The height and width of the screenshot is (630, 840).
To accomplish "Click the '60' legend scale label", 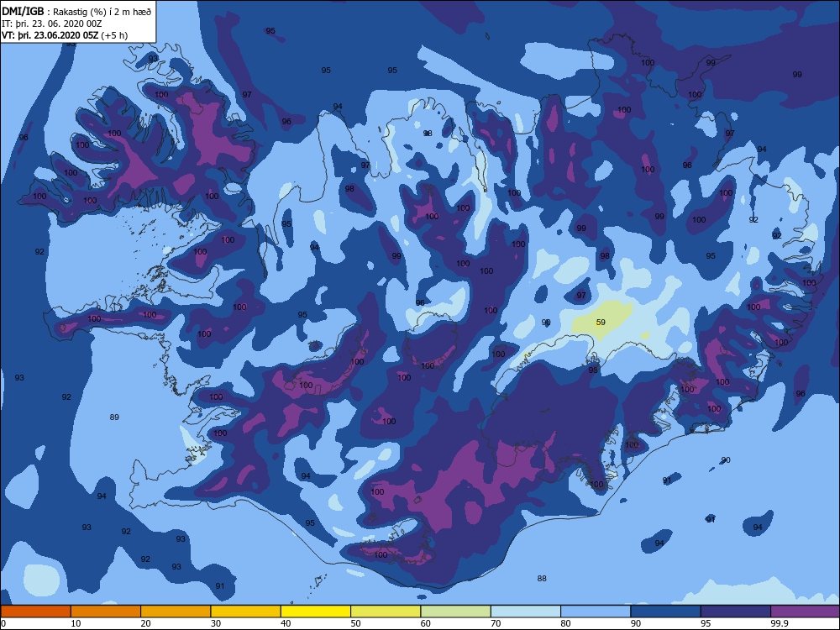I will [426, 623].
